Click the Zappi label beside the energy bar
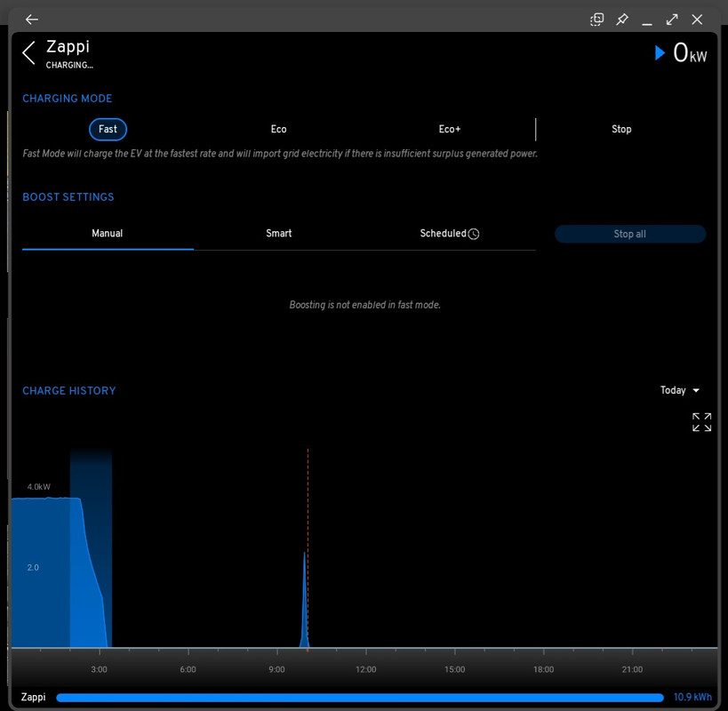This screenshot has width=728, height=711. tap(34, 697)
